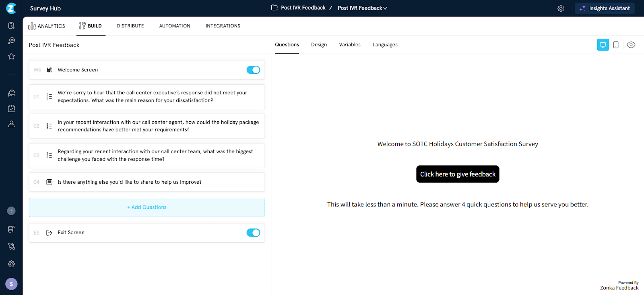Click the Survey Hub title

coord(45,8)
